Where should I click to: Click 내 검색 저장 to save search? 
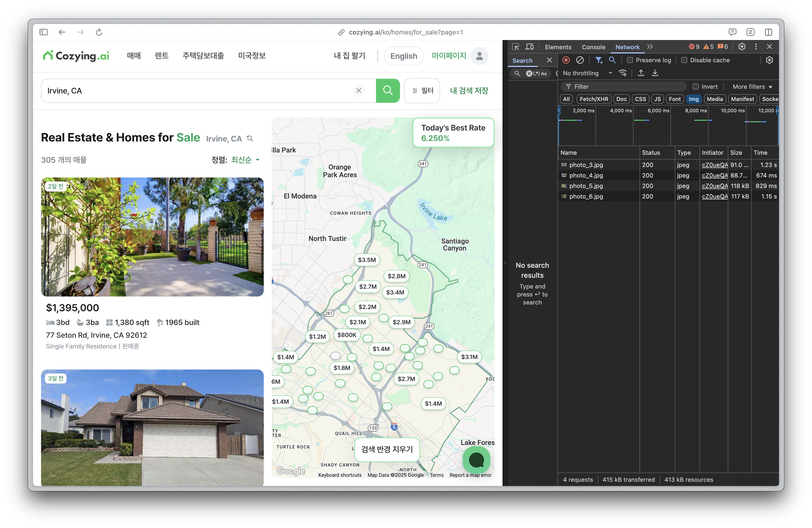pos(469,90)
